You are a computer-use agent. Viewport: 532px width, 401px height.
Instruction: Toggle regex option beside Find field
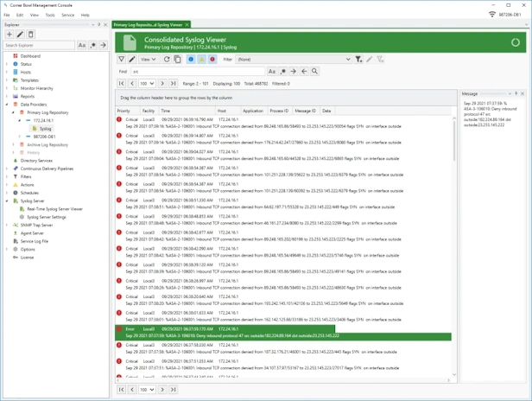(282, 72)
